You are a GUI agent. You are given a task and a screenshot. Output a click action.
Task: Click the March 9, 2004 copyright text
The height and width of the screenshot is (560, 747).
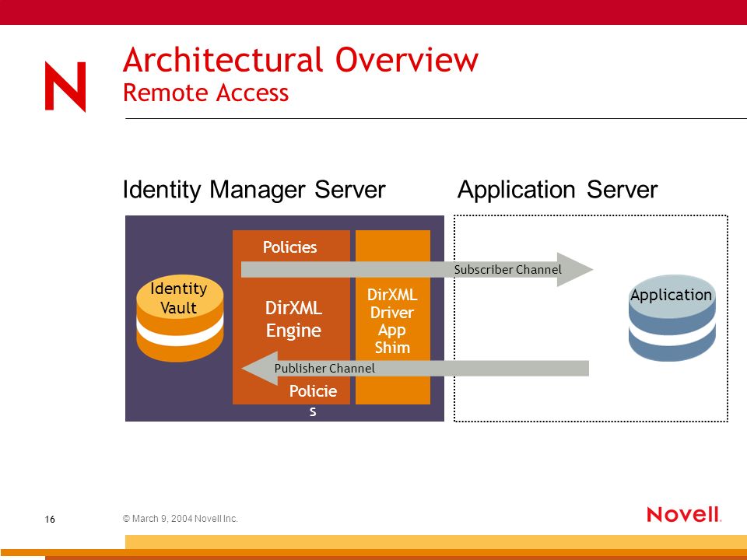[x=180, y=519]
